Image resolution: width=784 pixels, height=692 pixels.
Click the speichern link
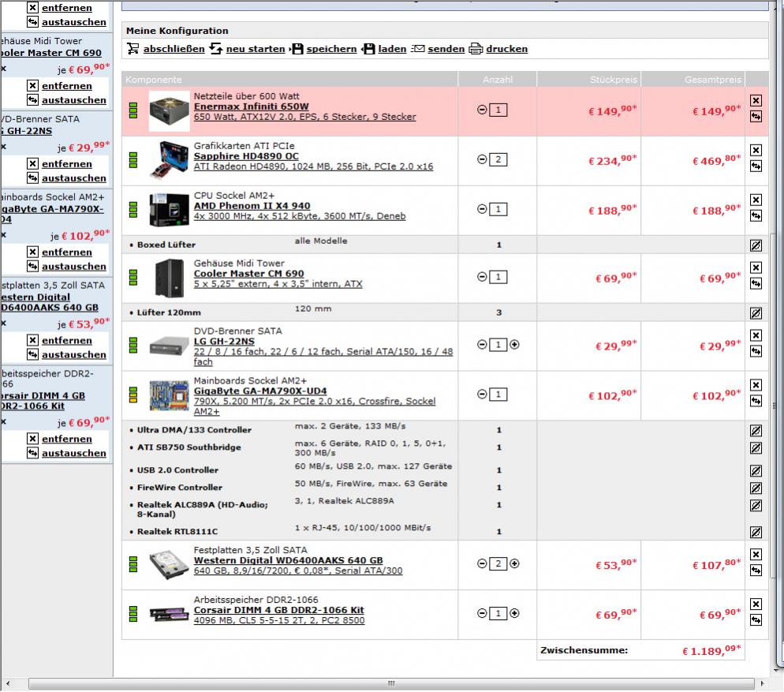(331, 49)
